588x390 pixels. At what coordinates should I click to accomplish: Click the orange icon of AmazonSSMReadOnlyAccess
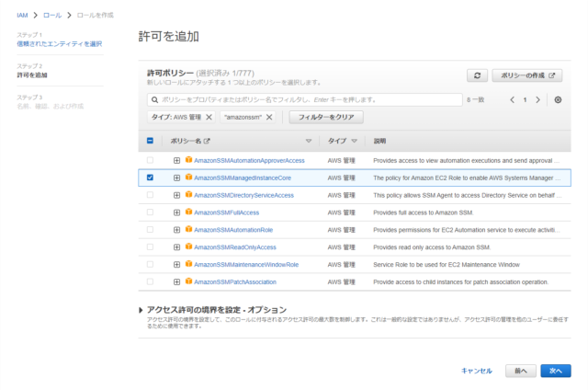(188, 247)
